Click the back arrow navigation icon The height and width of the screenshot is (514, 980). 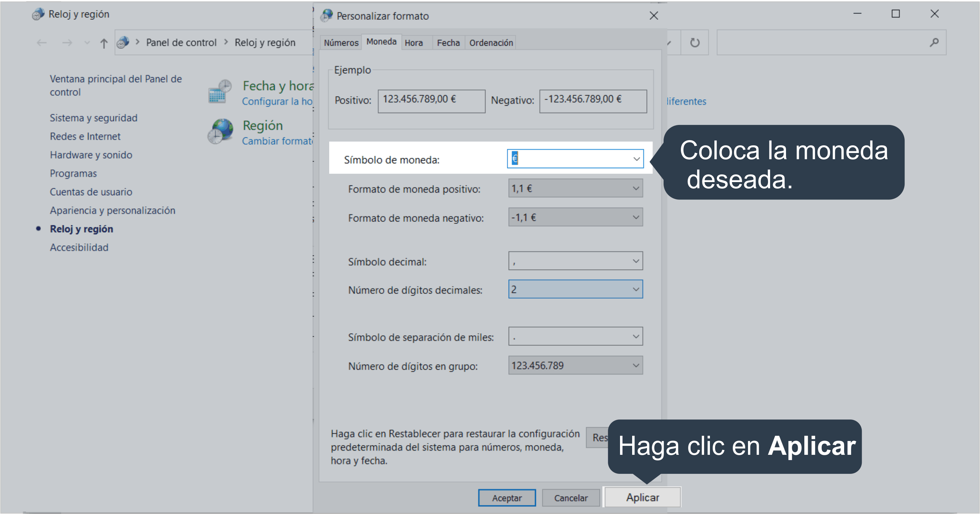41,43
